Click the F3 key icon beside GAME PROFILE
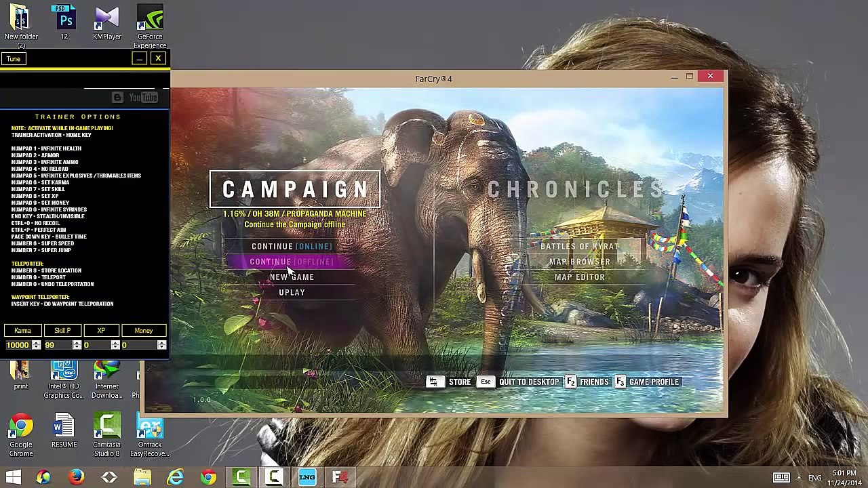The width and height of the screenshot is (868, 488). (x=620, y=382)
